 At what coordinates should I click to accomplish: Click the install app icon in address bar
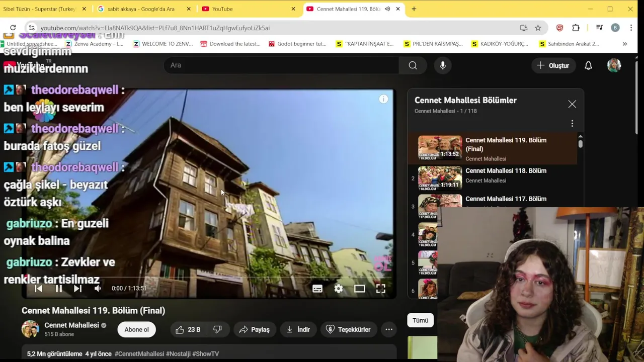[524, 28]
